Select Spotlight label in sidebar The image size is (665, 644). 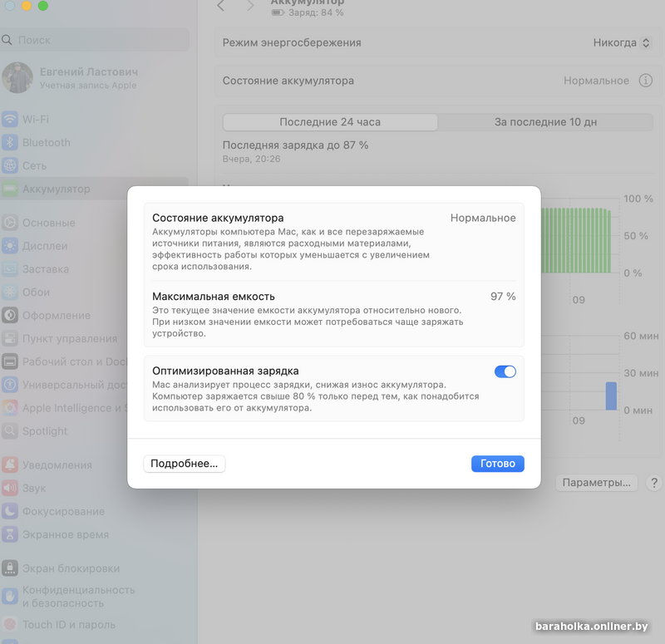click(45, 430)
